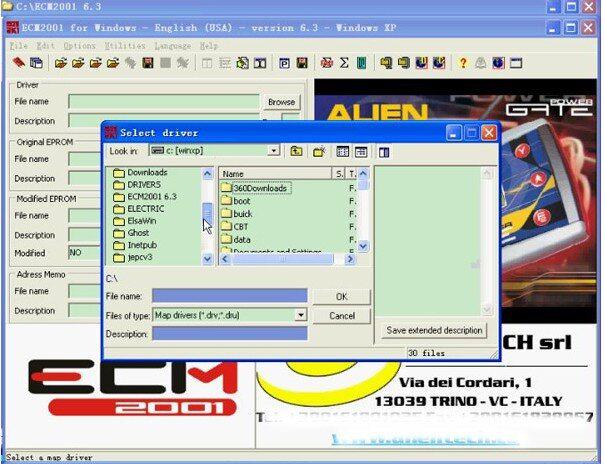Click the fourth open-folder toolbar icon

point(113,63)
